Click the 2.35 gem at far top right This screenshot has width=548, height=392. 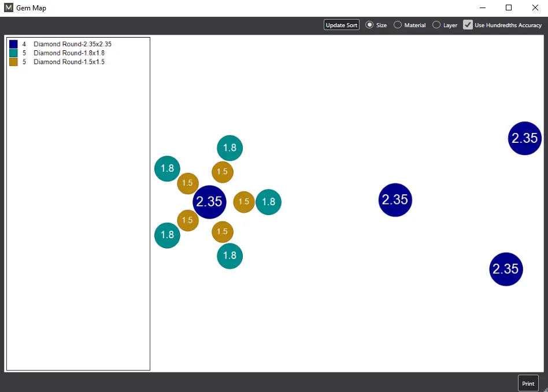pos(524,138)
